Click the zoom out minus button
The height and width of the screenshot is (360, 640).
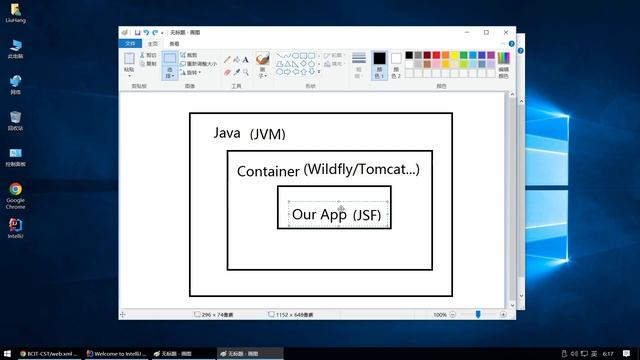(x=452, y=315)
